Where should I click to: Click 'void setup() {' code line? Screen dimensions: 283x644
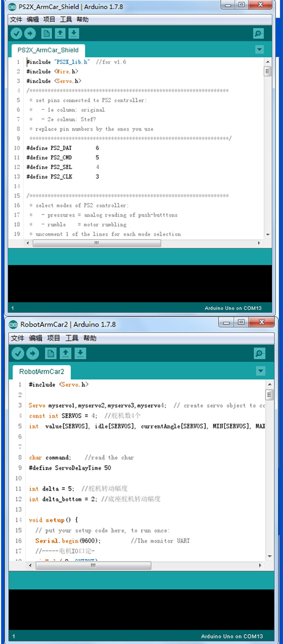[x=53, y=520]
